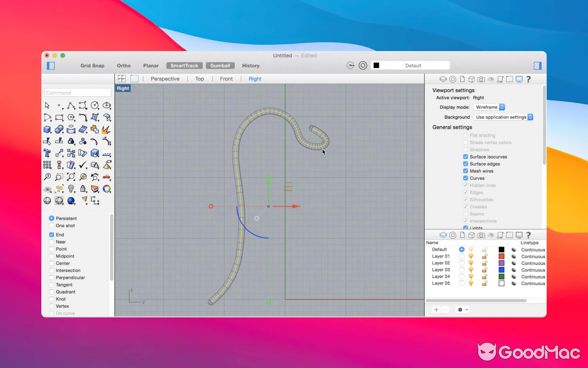Disable the Mesh wires checkbox

coord(465,171)
